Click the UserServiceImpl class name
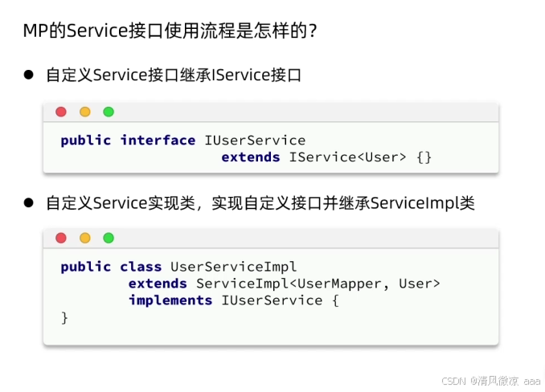 click(x=233, y=267)
